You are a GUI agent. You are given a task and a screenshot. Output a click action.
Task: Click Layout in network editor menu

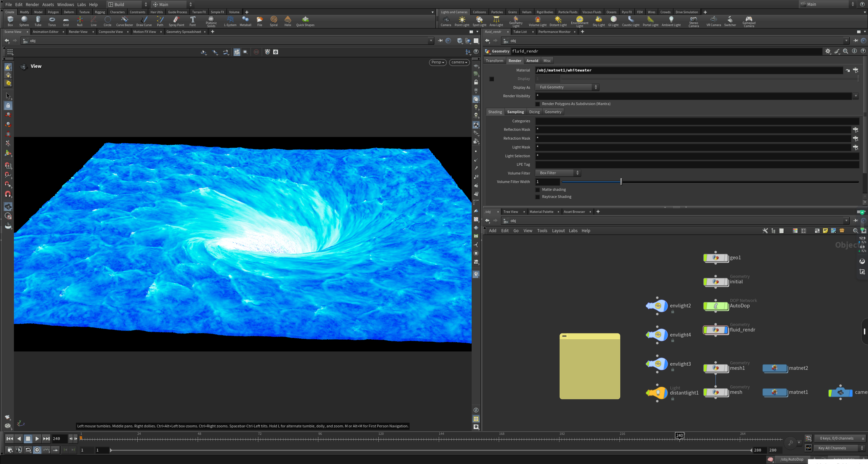coord(558,231)
